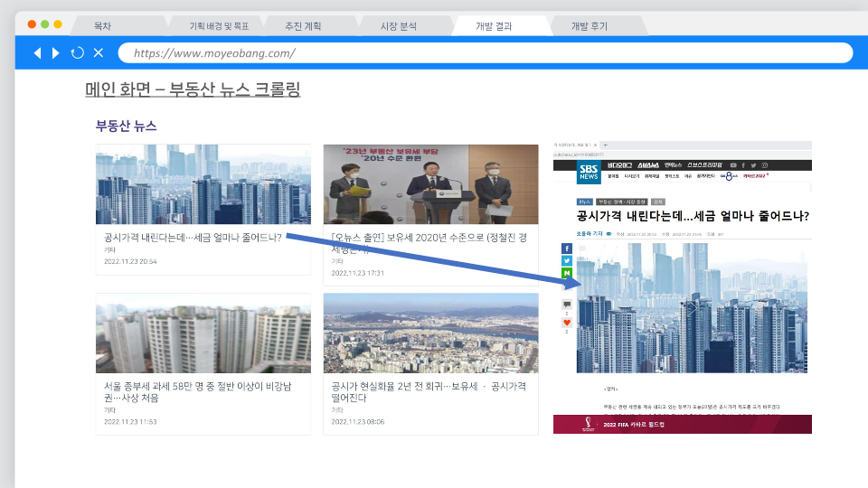
Task: Click 부동산 뉴스 section heading
Action: click(x=127, y=127)
